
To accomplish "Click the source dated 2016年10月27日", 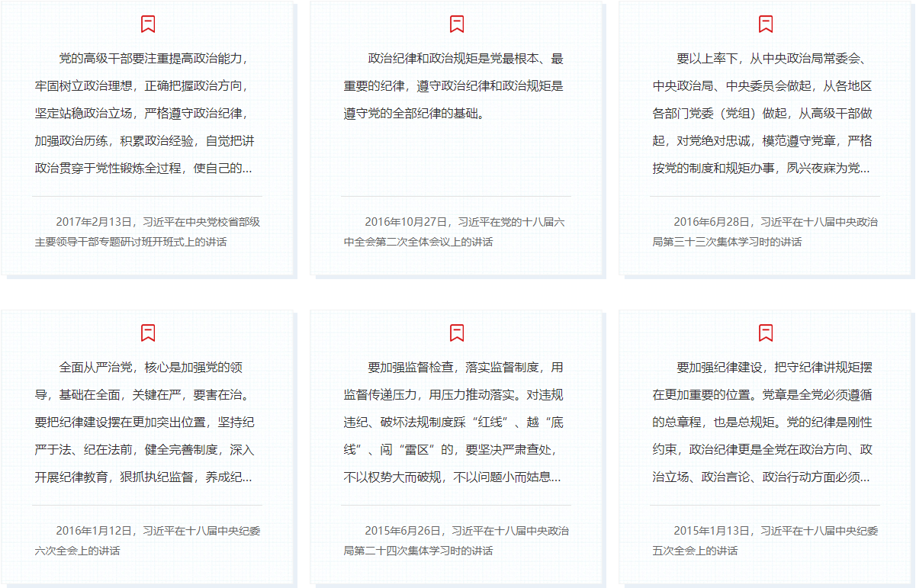I will (x=455, y=232).
